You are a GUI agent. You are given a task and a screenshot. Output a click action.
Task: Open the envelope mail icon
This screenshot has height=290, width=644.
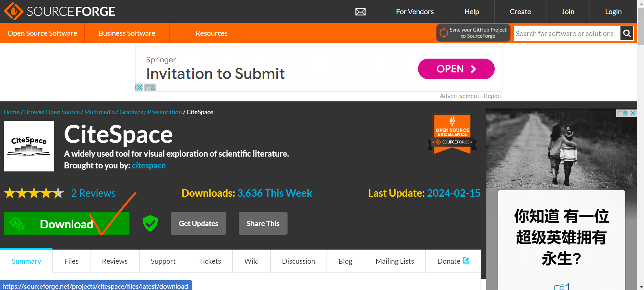(x=361, y=12)
